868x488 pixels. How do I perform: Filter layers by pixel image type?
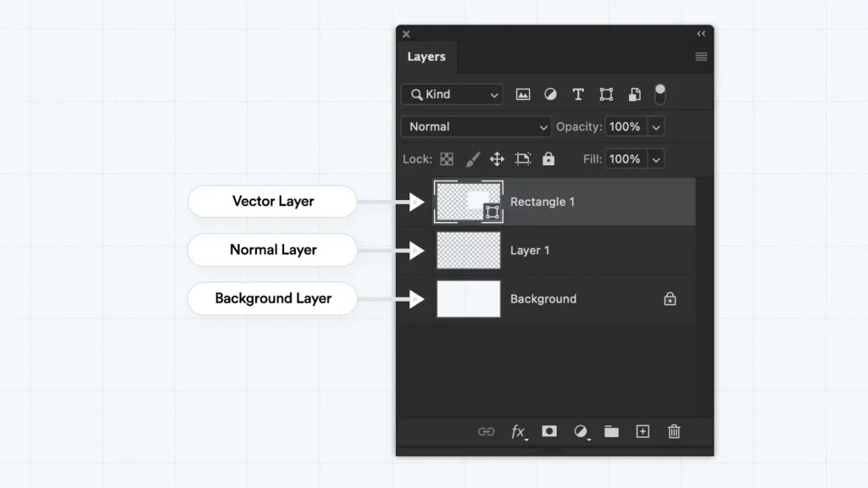click(x=522, y=95)
